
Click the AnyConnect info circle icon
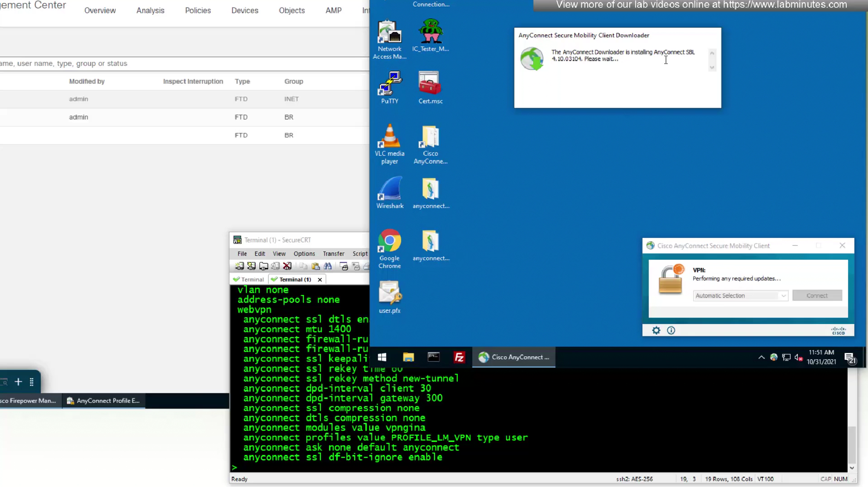(671, 330)
